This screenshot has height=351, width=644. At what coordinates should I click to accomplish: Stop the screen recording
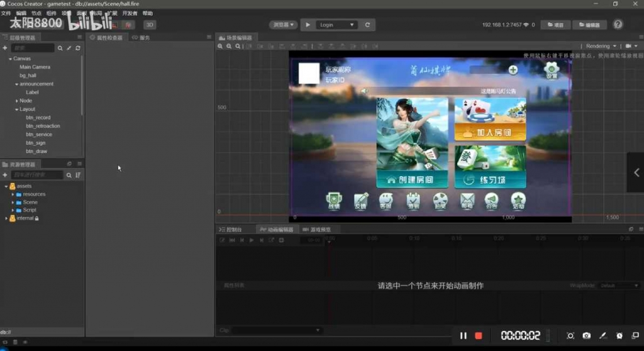pyautogui.click(x=479, y=336)
